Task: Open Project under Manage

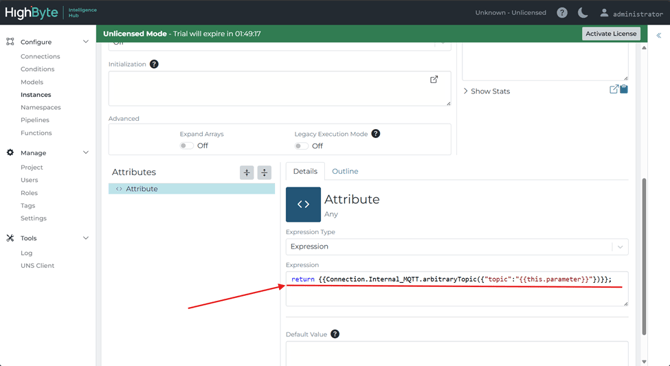Action: pyautogui.click(x=32, y=167)
